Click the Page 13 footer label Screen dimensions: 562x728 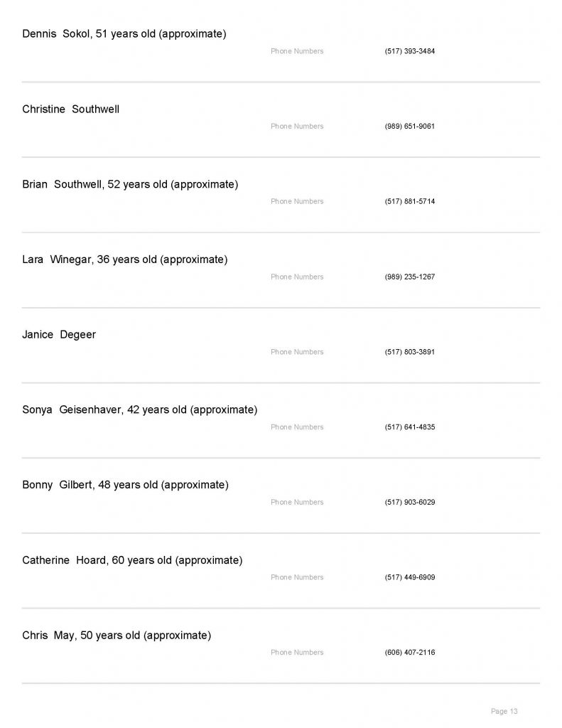pyautogui.click(x=504, y=711)
